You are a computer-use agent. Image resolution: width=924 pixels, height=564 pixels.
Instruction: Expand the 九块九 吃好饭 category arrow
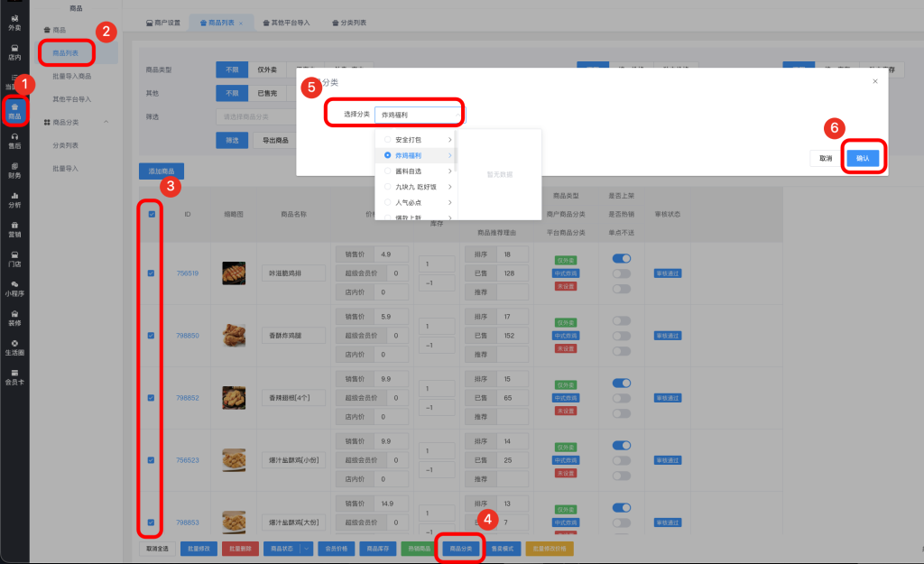(x=449, y=187)
